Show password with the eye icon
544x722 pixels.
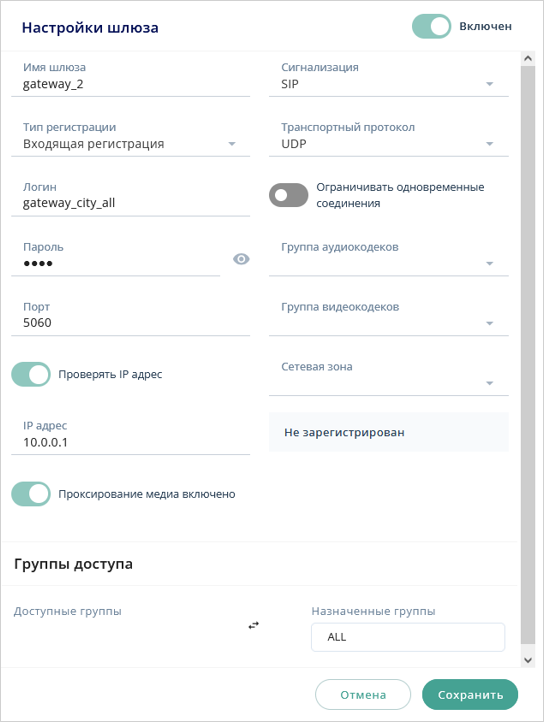(241, 259)
